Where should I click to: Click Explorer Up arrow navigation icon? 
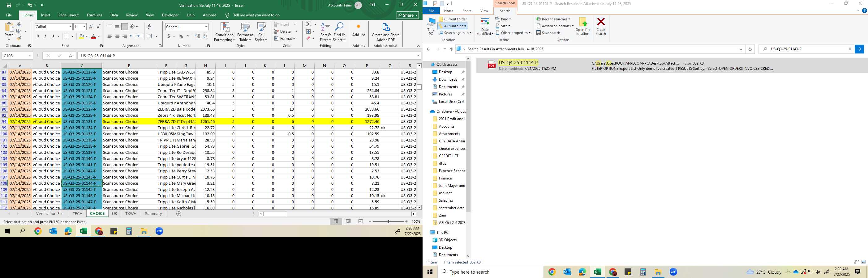tap(451, 49)
